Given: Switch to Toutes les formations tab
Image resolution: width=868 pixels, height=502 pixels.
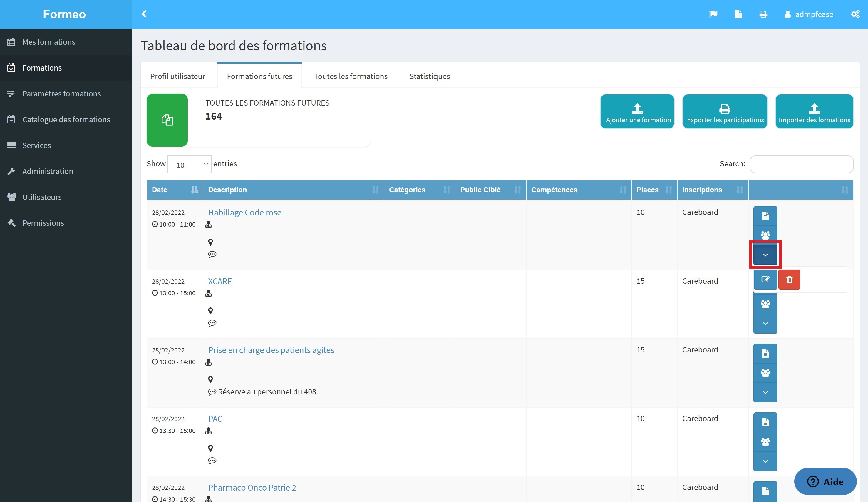Looking at the screenshot, I should pos(351,76).
